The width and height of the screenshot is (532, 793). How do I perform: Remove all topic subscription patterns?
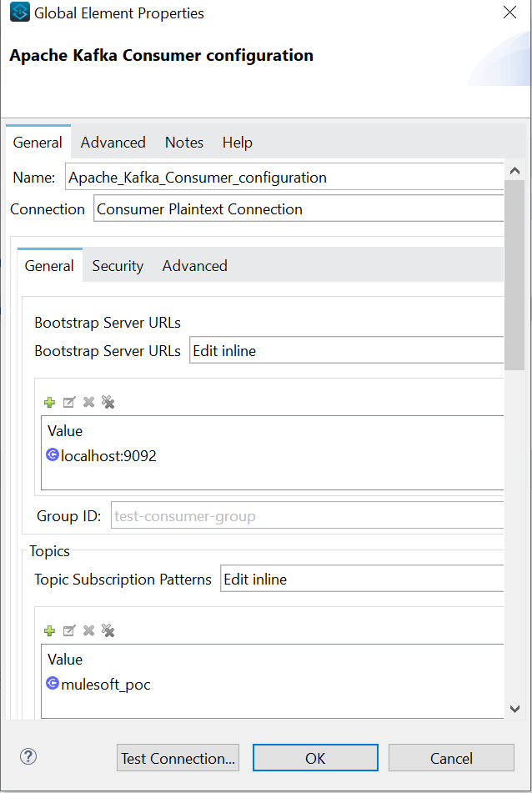pos(108,630)
